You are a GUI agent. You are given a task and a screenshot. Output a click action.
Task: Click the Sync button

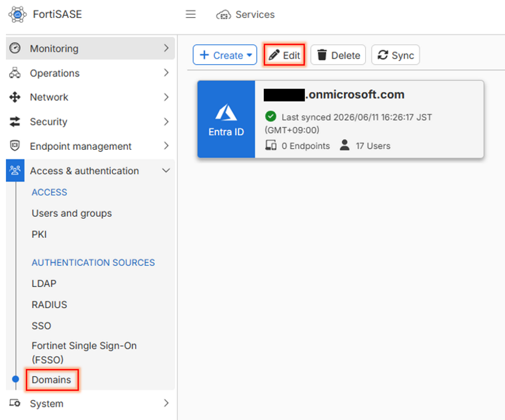395,55
